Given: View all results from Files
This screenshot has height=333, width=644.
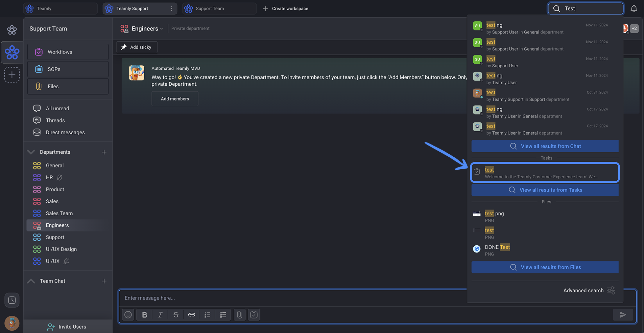Looking at the screenshot, I should point(545,267).
